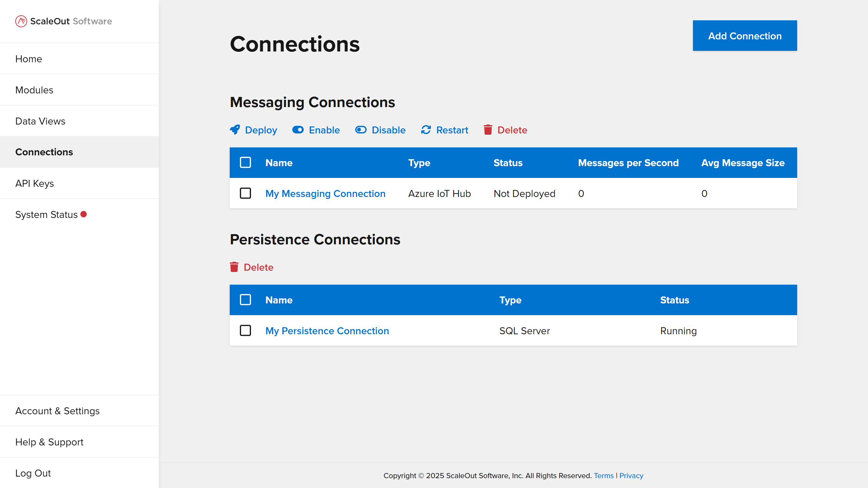
Task: Click the persistence table Name header
Action: pyautogui.click(x=279, y=300)
